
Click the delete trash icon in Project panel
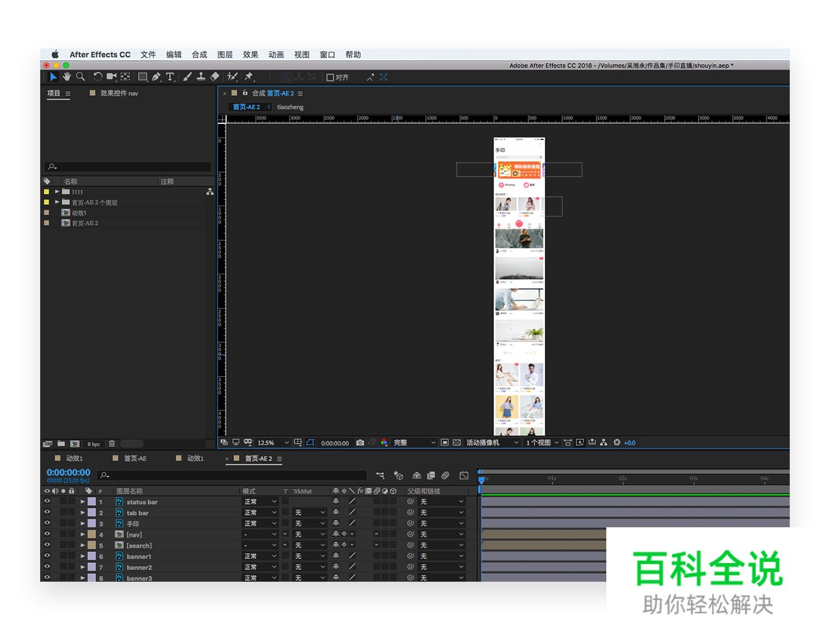pos(112,444)
